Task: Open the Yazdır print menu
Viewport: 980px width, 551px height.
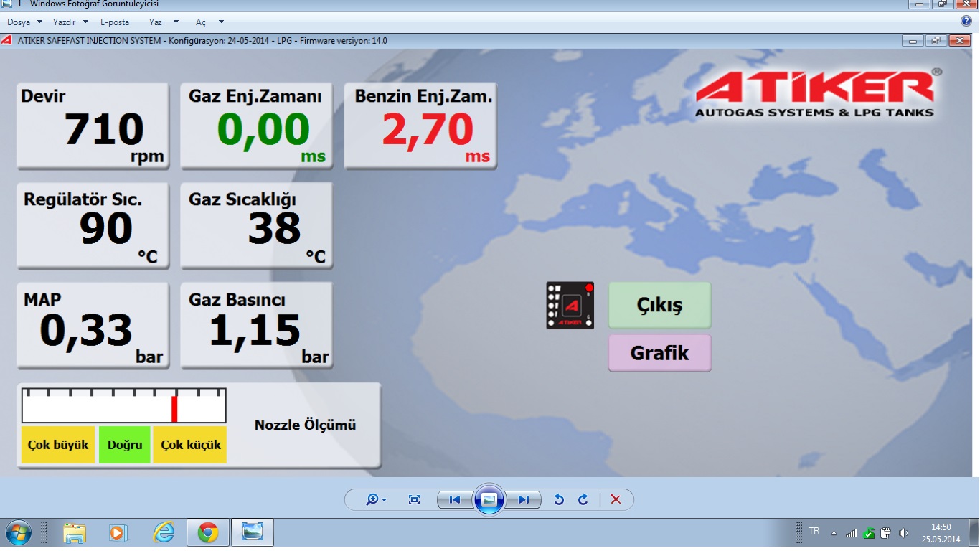Action: tap(70, 22)
